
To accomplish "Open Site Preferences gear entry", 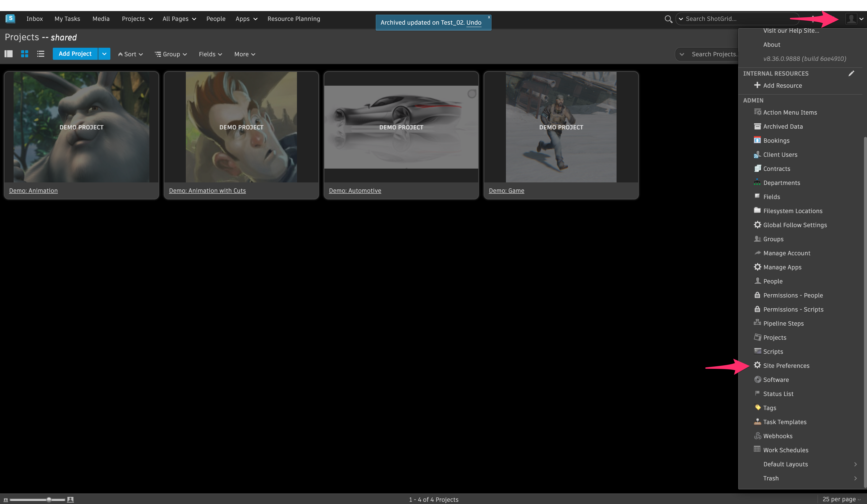I will point(786,366).
